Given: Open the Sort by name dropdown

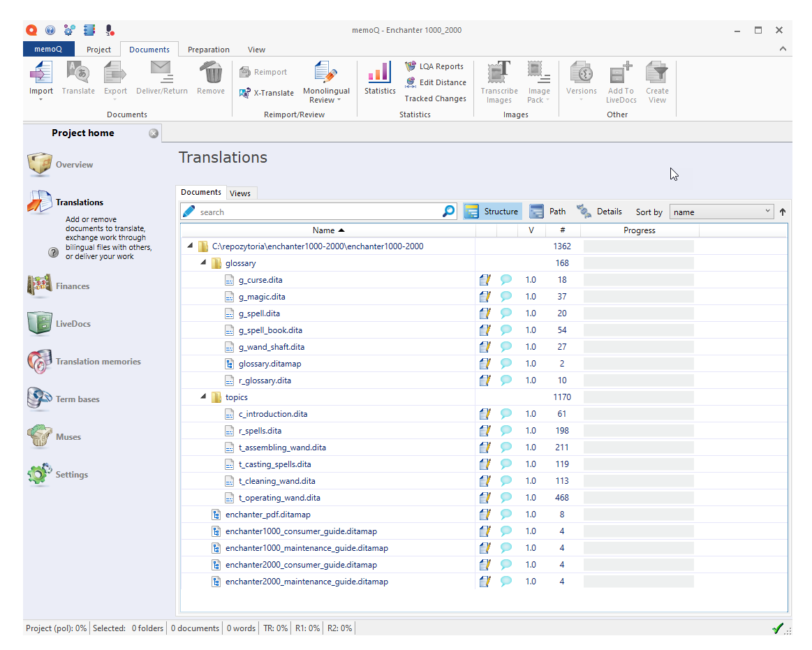Looking at the screenshot, I should (721, 211).
